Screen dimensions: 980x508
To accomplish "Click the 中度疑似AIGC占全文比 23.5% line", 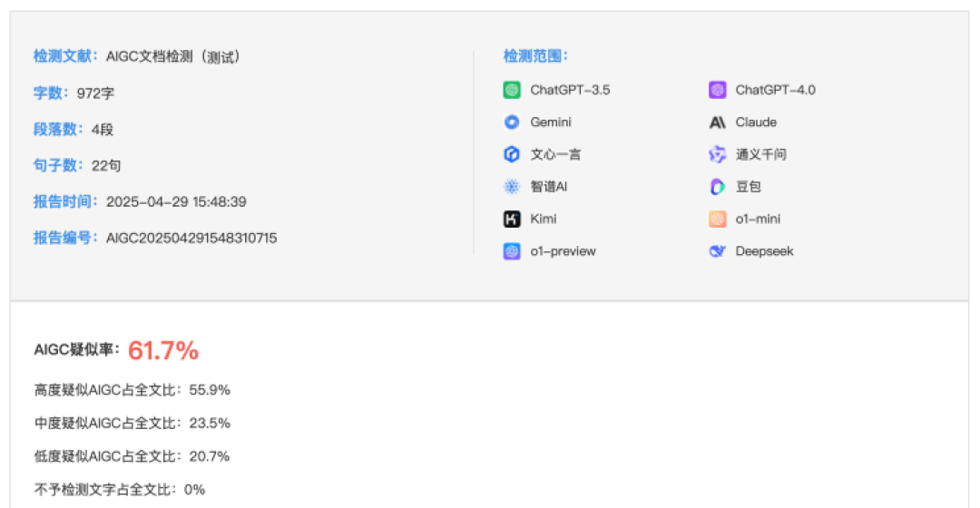I will [132, 424].
